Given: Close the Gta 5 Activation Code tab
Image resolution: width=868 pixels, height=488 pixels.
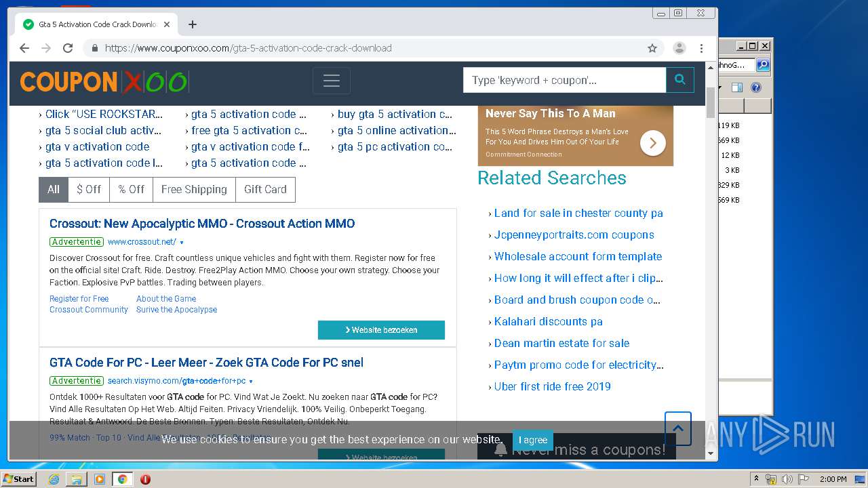Looking at the screenshot, I should point(167,24).
